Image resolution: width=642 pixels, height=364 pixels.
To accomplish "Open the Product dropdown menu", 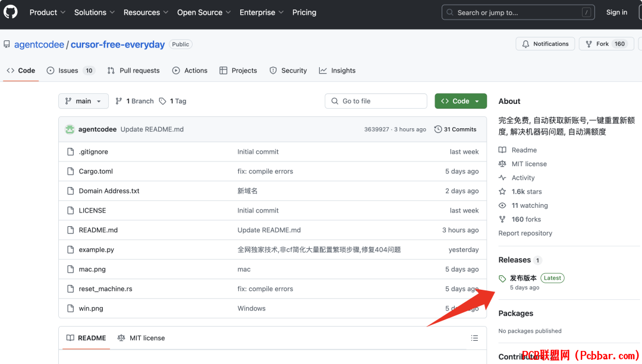I will coord(47,12).
